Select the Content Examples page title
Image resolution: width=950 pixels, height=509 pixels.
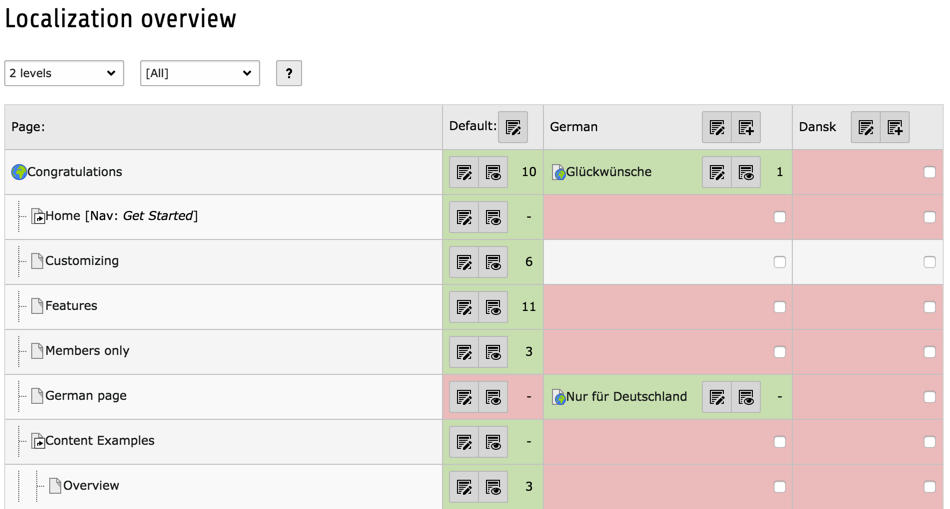pos(100,441)
